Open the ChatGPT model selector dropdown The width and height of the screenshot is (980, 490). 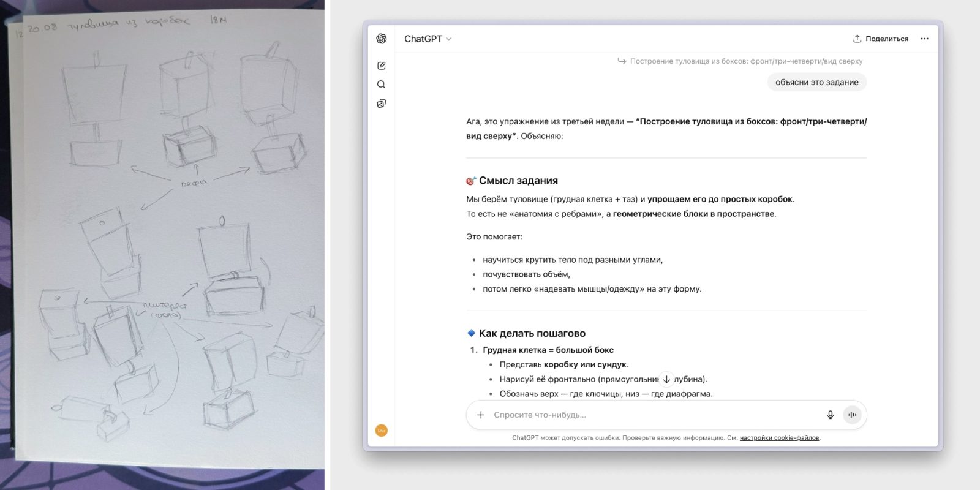(428, 39)
